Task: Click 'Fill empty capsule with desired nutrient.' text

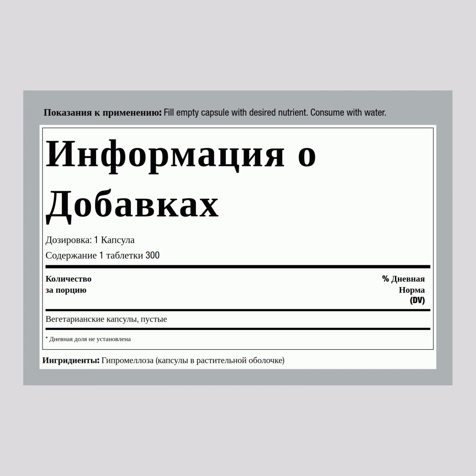Action: (236, 112)
